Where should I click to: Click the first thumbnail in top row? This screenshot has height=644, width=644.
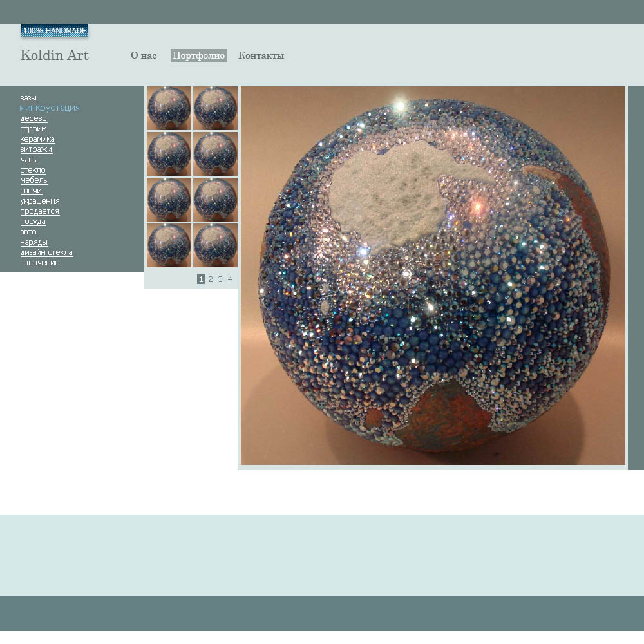(169, 108)
